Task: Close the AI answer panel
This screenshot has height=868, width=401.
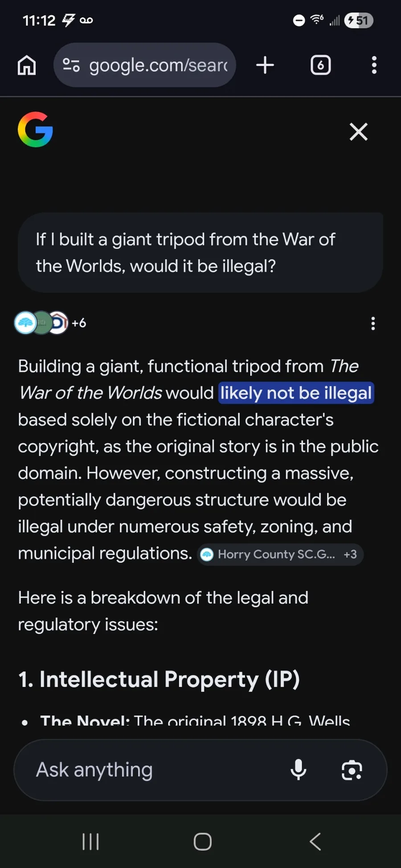Action: (359, 132)
